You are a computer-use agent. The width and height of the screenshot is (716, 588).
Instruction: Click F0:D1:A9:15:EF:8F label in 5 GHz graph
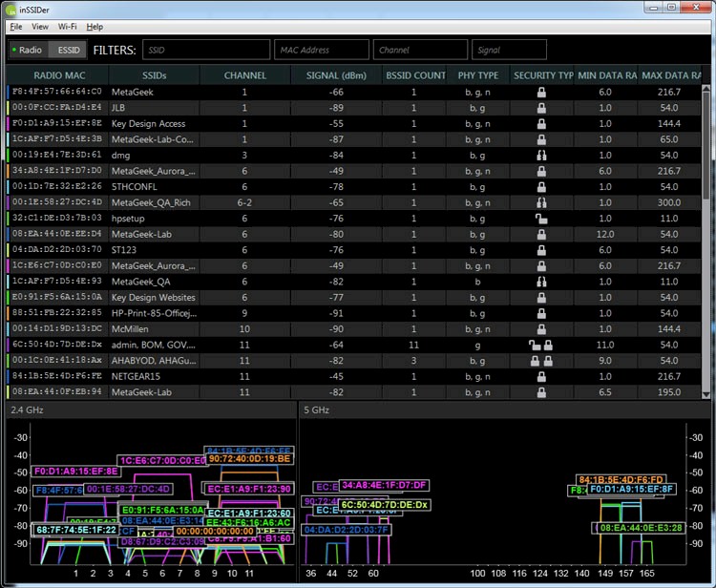(x=632, y=489)
